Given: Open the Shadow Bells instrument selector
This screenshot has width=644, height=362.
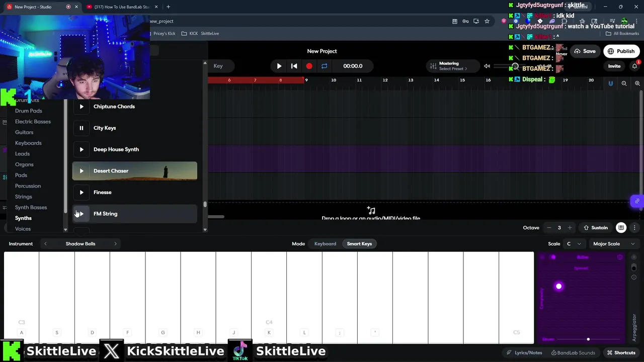Looking at the screenshot, I should 80,244.
